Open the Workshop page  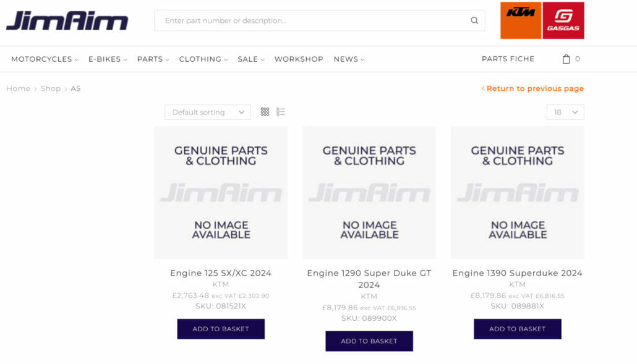299,59
